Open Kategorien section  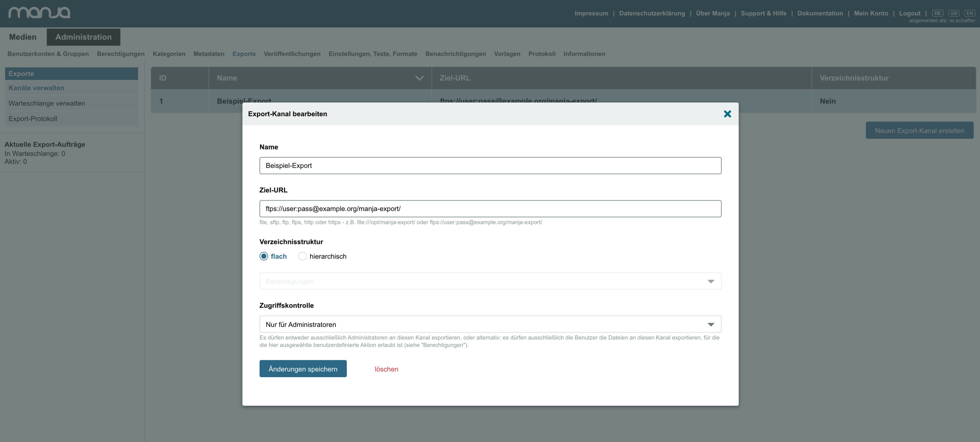coord(169,54)
